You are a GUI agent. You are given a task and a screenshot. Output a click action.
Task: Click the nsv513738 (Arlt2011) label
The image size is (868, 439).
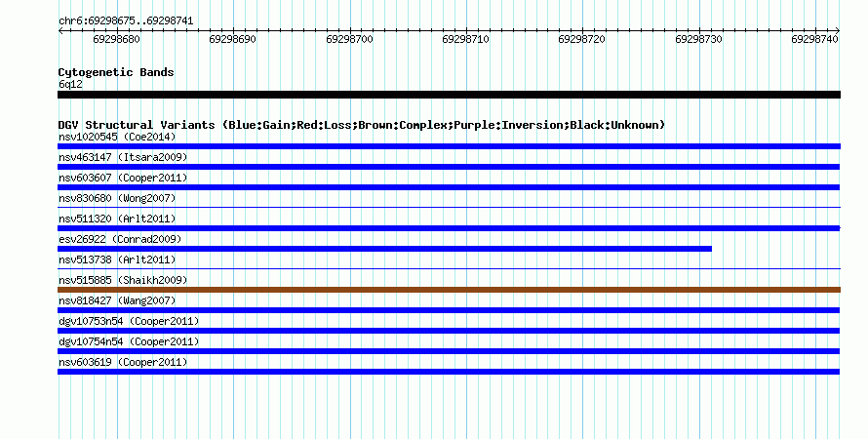pos(117,259)
